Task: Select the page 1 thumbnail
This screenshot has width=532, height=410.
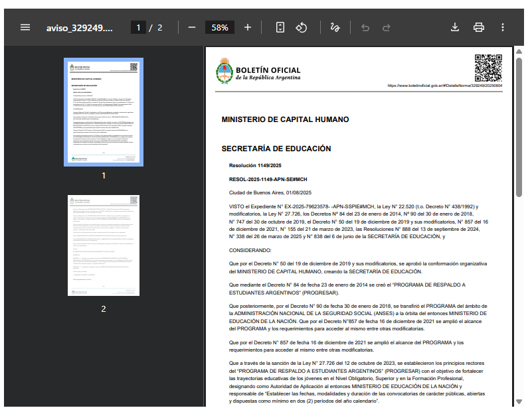Action: [103, 112]
